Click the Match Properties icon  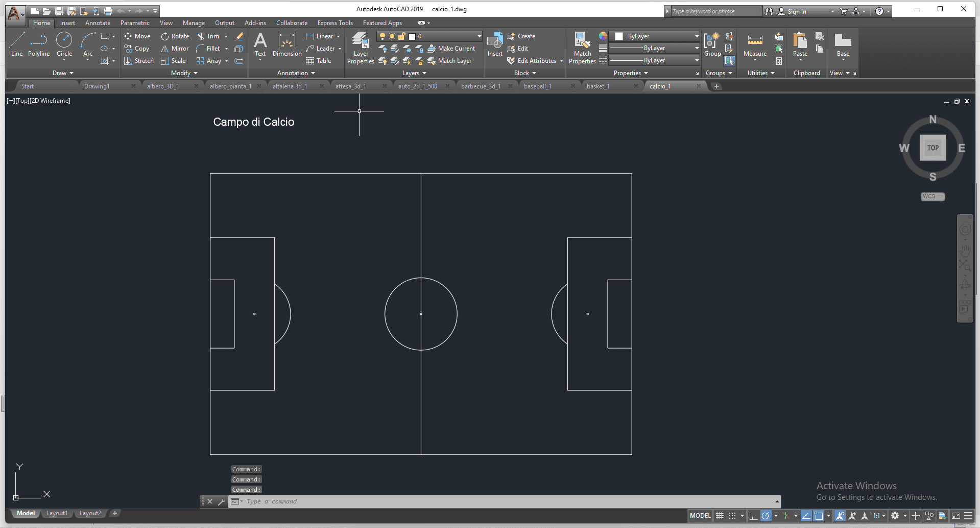click(582, 48)
